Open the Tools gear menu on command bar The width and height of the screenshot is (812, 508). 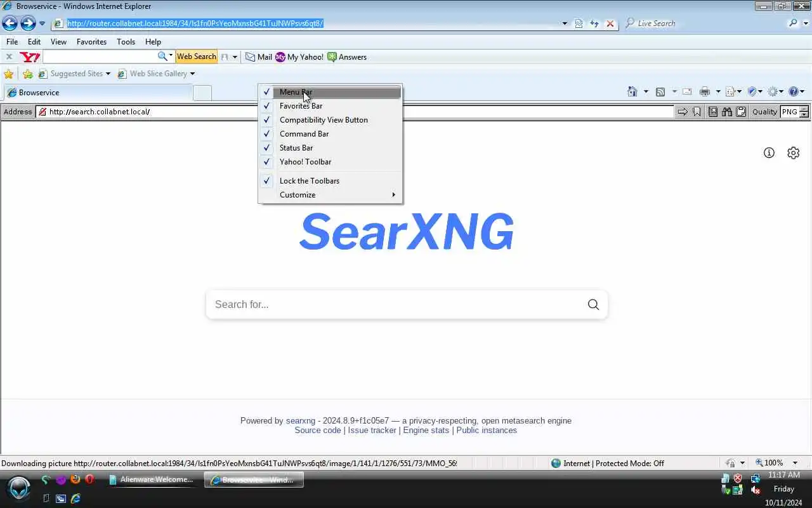tap(775, 92)
